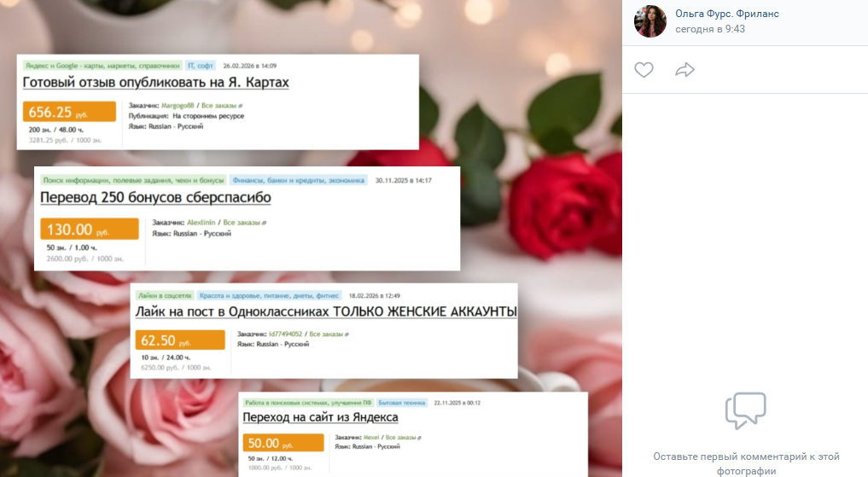Select 'Бытовая техника' category tag
This screenshot has width=868, height=477.
pos(402,403)
